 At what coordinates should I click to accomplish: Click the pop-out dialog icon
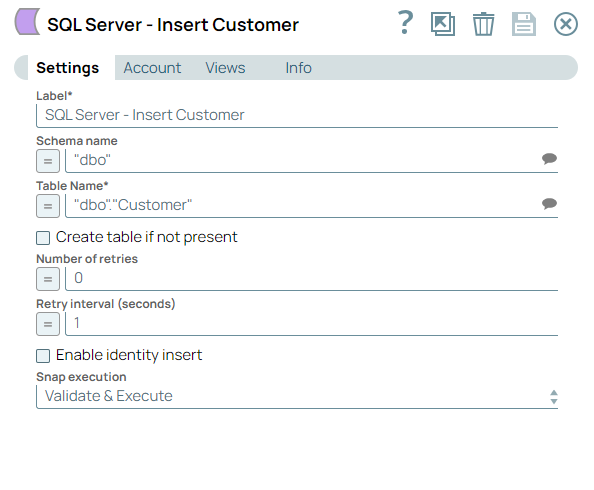click(443, 24)
